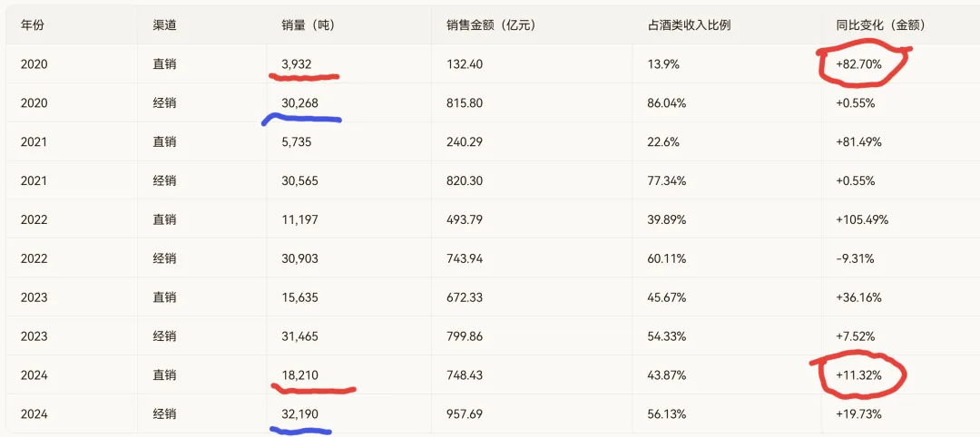Select the 132.40 sales amount cell
The image size is (980, 437).
pyautogui.click(x=465, y=63)
